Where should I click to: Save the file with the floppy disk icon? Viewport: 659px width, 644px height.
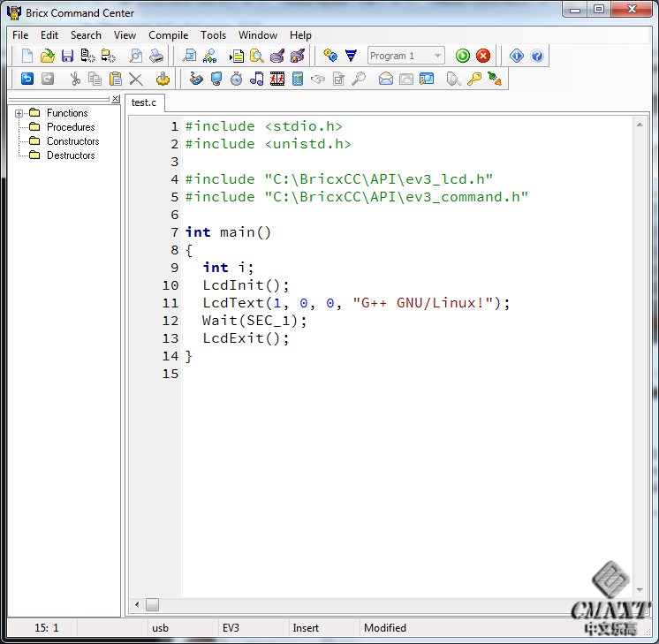[67, 56]
